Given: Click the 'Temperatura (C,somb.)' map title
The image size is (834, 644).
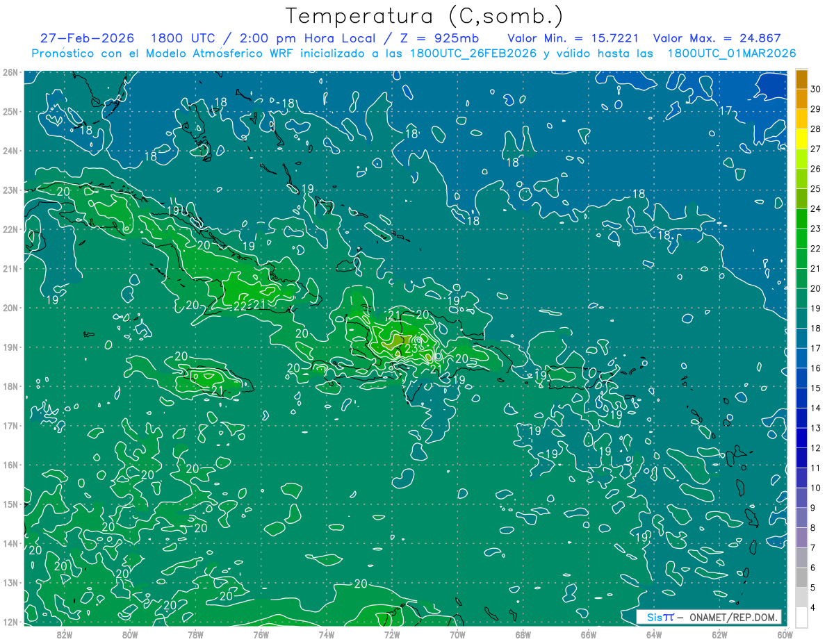Looking at the screenshot, I should click(424, 16).
